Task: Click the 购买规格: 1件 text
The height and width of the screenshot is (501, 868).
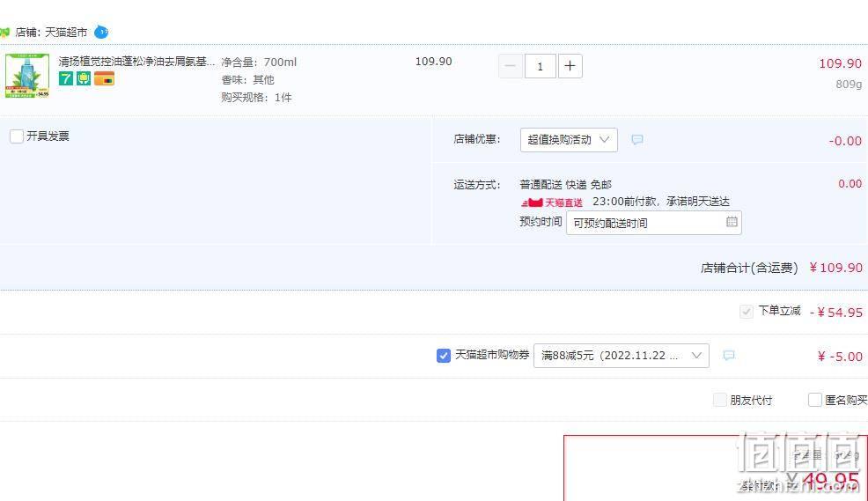Action: tap(256, 98)
